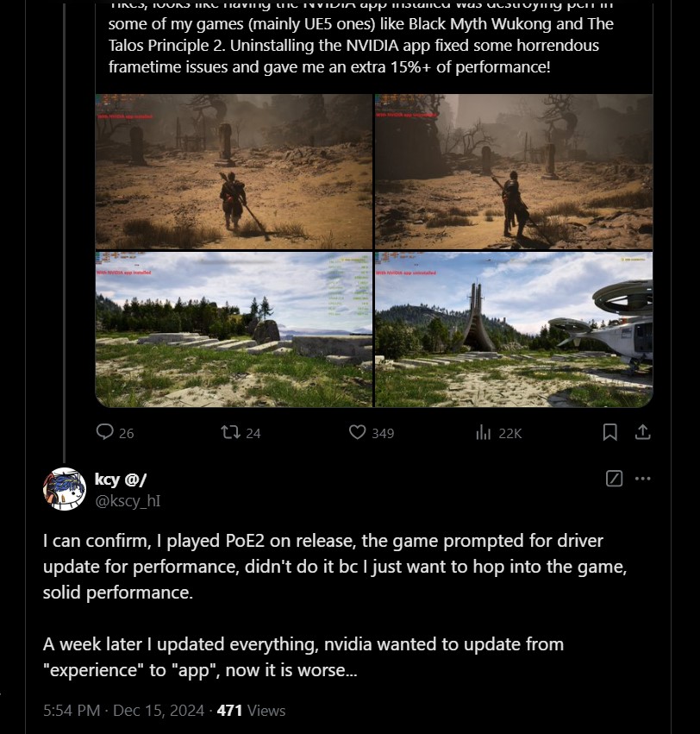Click the share upload arrow icon
Image resolution: width=700 pixels, height=734 pixels.
point(642,432)
